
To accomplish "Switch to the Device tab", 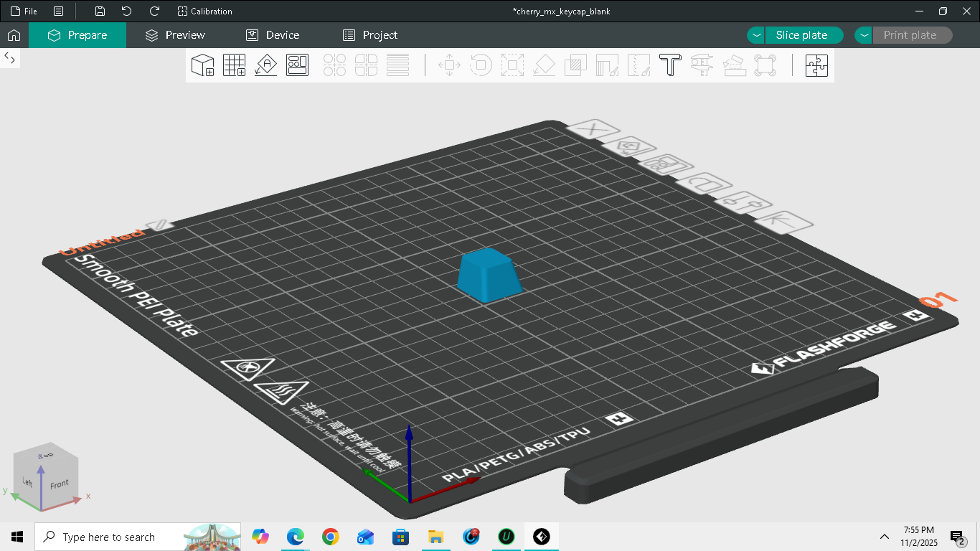I will [273, 35].
